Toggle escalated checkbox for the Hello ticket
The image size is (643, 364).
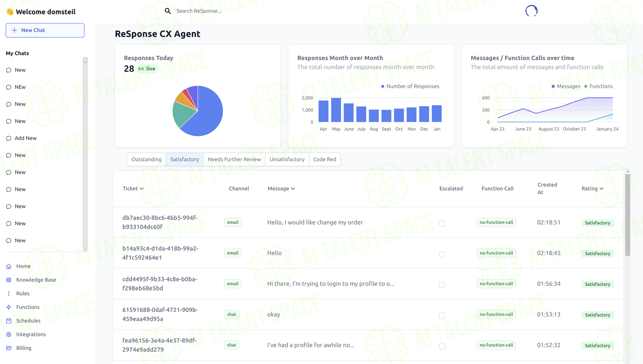pyautogui.click(x=442, y=254)
